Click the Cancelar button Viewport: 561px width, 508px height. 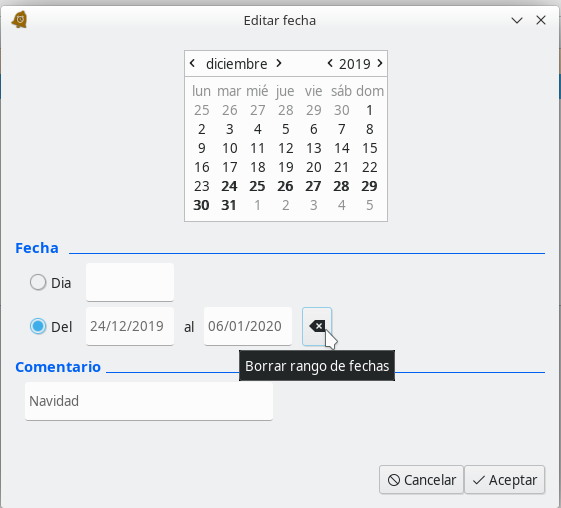[421, 480]
